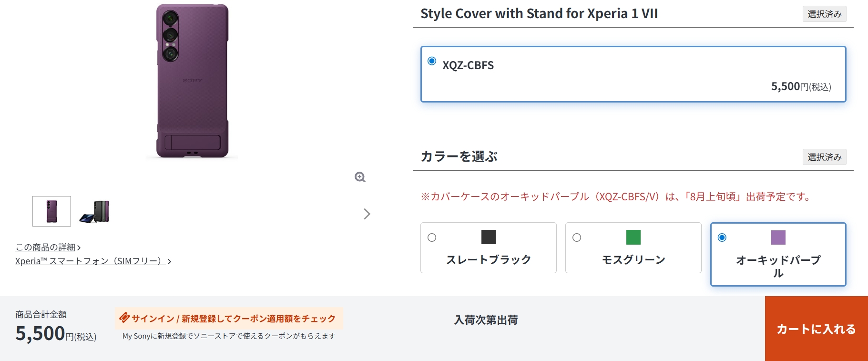Click the 商品合計金額 total label
The width and height of the screenshot is (868, 361).
[x=41, y=314]
